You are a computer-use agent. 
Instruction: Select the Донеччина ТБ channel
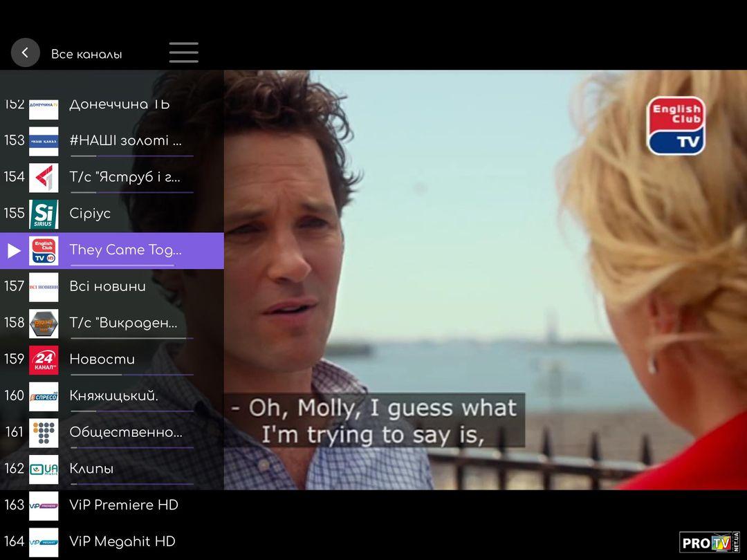119,105
